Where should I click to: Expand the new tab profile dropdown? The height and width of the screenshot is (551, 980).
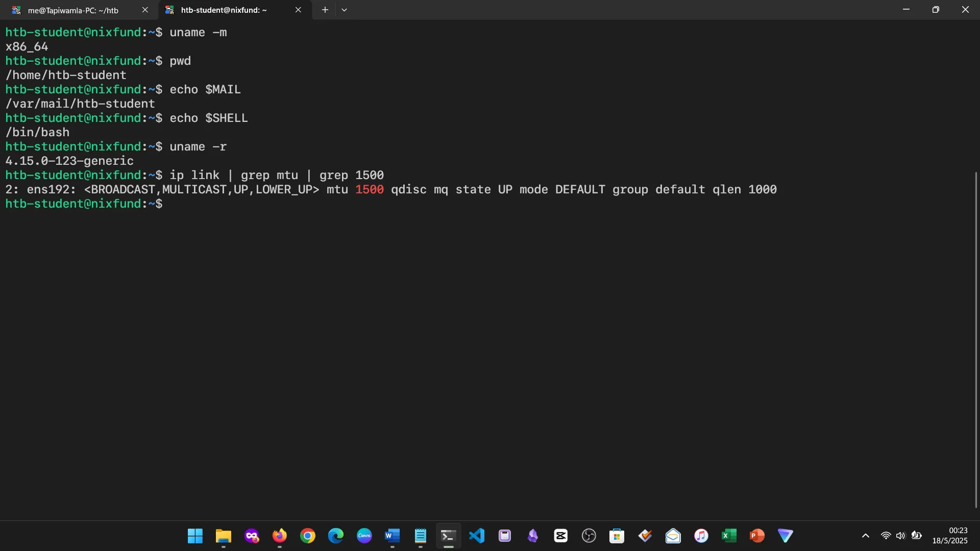pyautogui.click(x=345, y=10)
